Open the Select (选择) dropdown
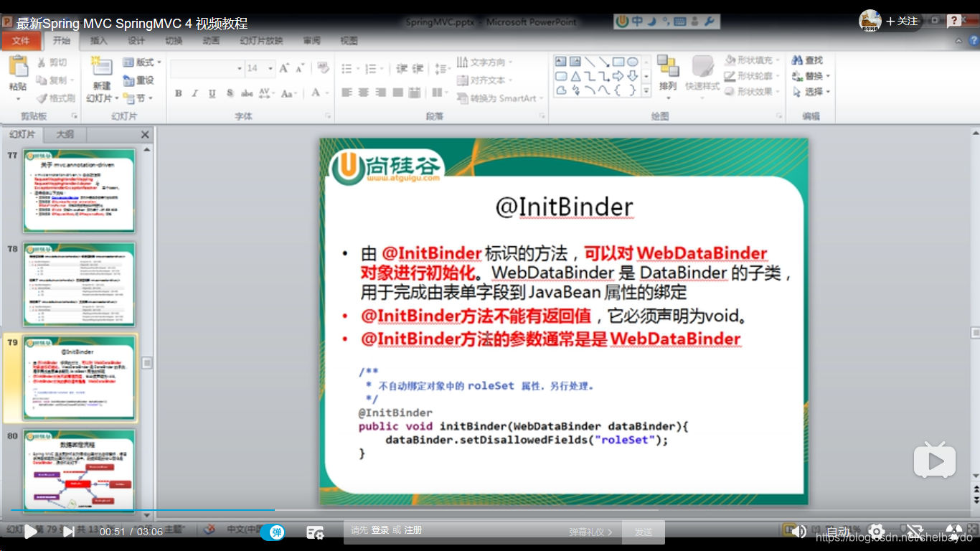Screen dimensions: 980x551 click(x=811, y=92)
